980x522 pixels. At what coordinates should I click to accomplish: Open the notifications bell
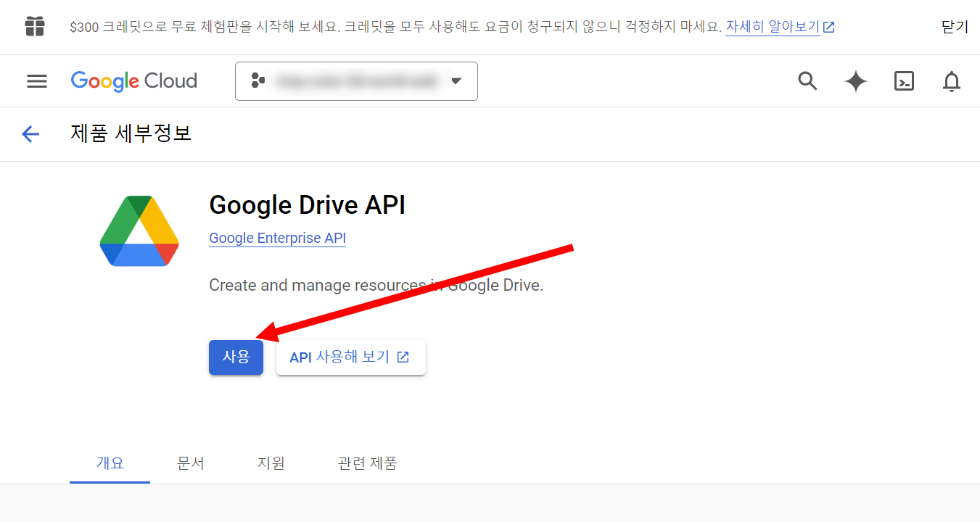[952, 81]
